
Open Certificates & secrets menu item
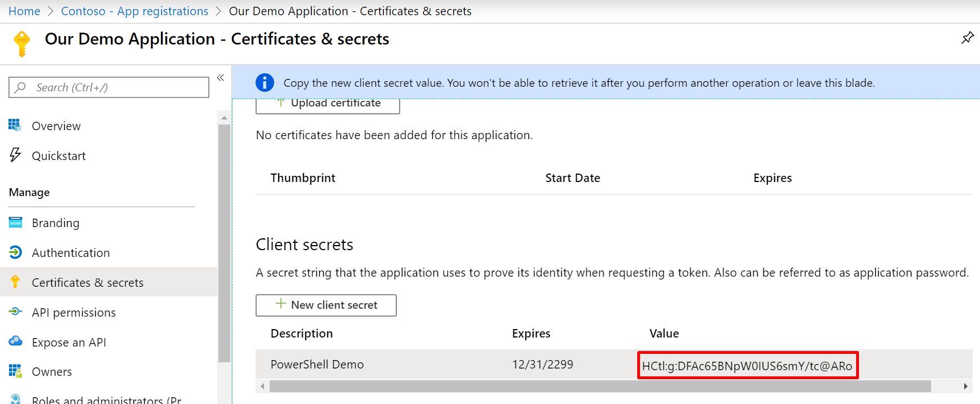[87, 282]
